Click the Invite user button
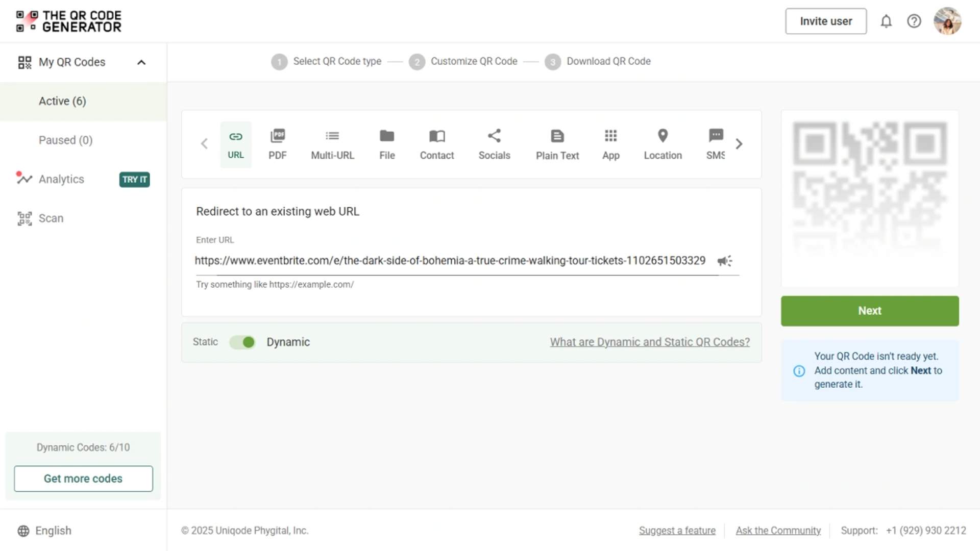The height and width of the screenshot is (551, 980). (x=826, y=21)
